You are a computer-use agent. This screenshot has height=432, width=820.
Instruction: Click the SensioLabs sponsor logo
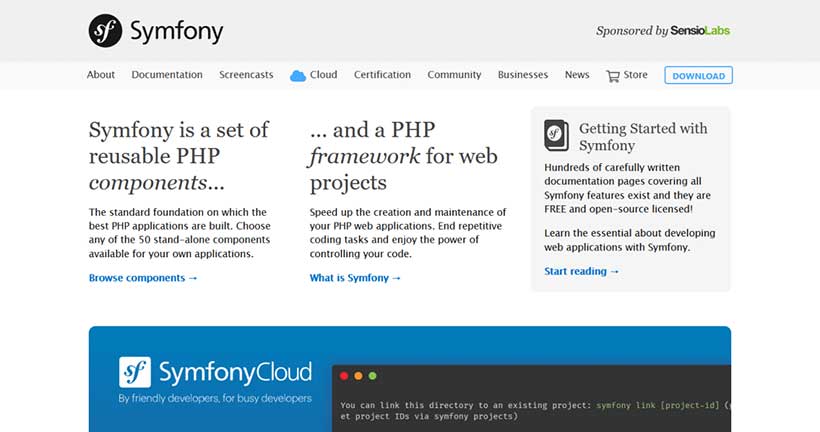point(700,31)
